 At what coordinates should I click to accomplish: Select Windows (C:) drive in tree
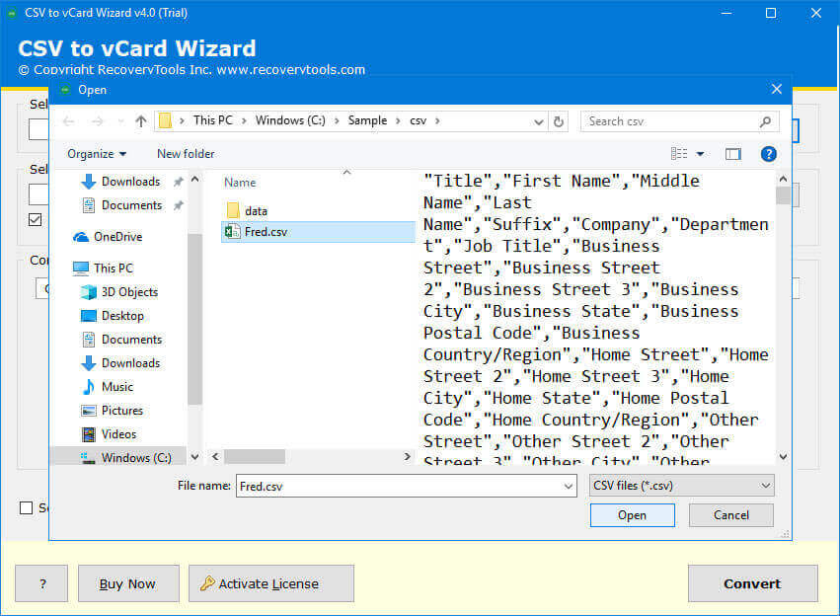(118, 457)
